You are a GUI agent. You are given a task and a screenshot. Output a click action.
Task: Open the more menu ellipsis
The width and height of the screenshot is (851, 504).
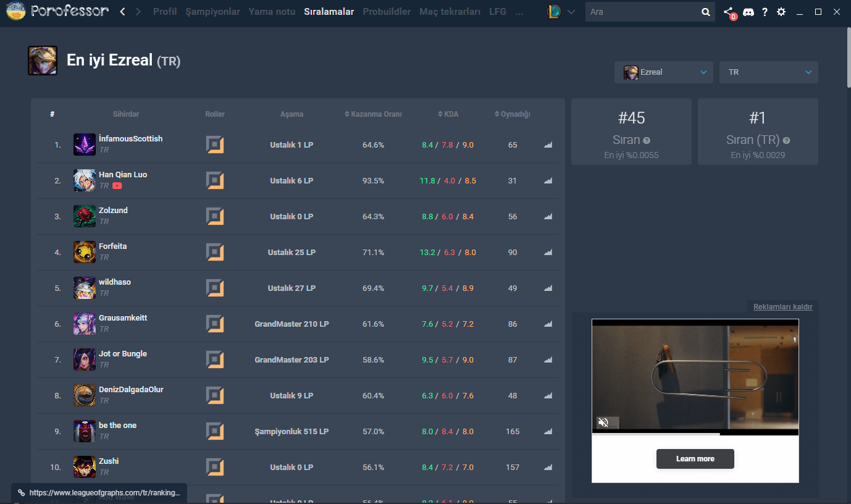pos(519,12)
